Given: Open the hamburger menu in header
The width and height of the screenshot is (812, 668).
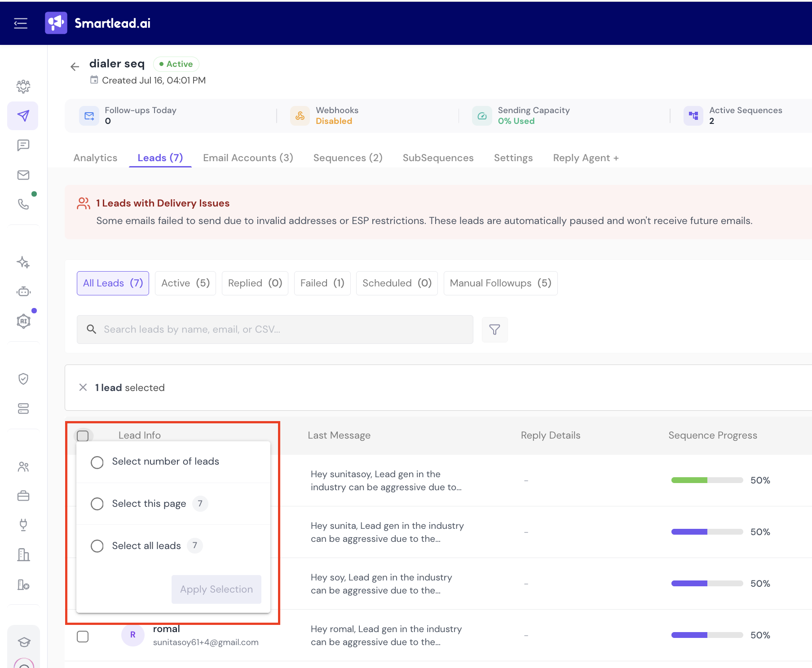Looking at the screenshot, I should (x=21, y=23).
